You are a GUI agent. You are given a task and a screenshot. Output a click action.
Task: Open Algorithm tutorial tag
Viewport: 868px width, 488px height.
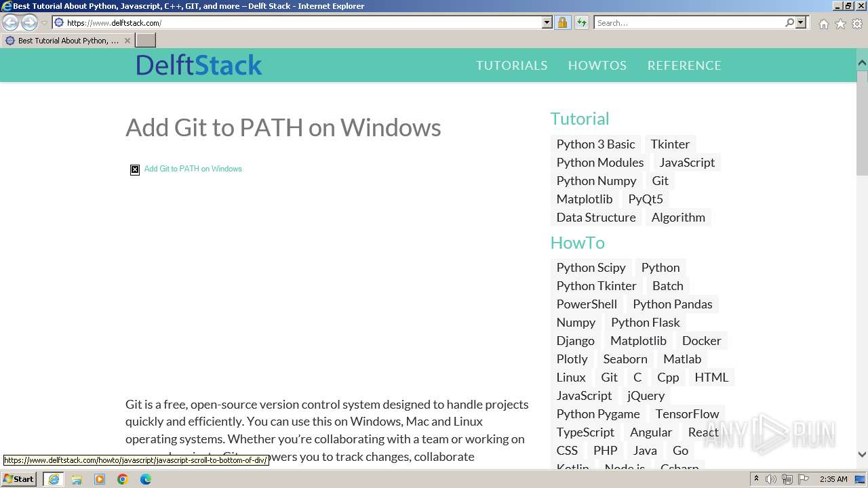pyautogui.click(x=678, y=217)
